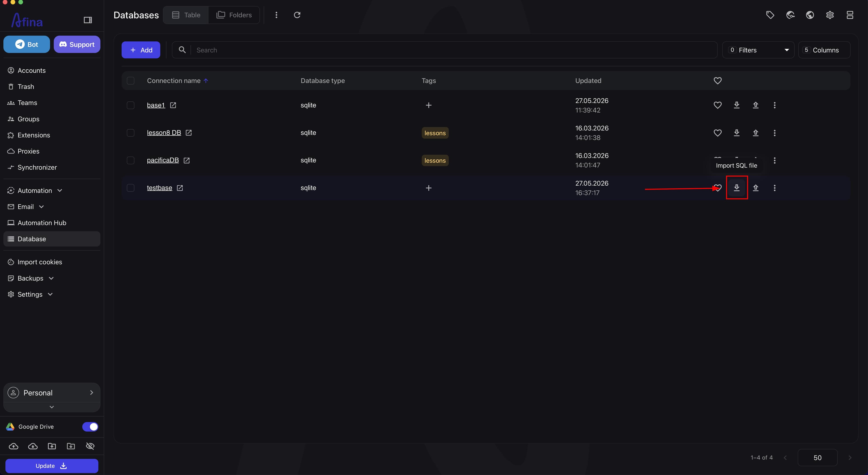The image size is (868, 475).
Task: Click the Add database button
Action: (x=141, y=50)
